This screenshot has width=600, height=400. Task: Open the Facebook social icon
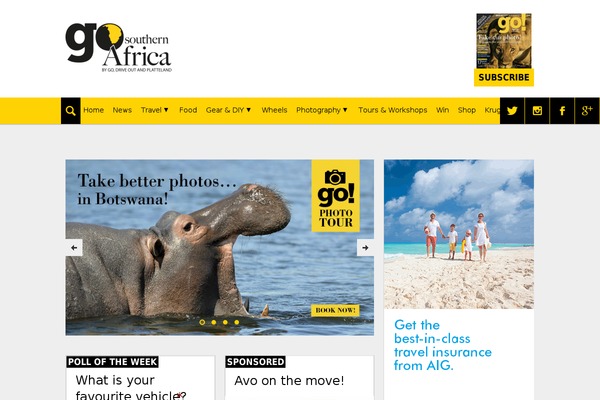(562, 111)
